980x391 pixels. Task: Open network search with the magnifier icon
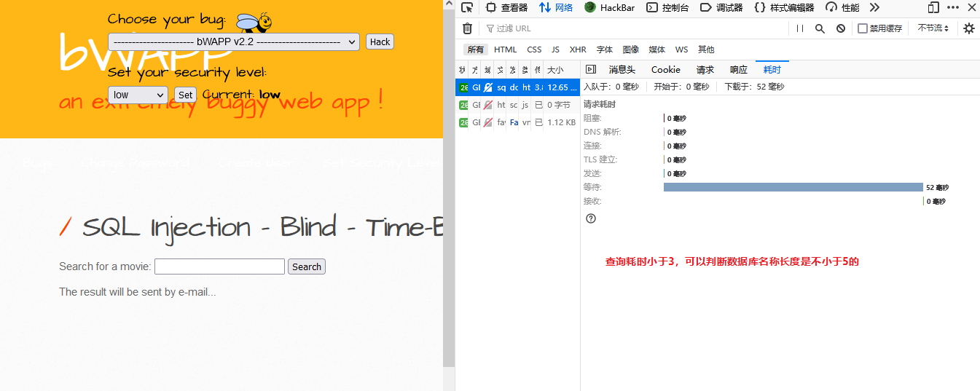point(820,28)
